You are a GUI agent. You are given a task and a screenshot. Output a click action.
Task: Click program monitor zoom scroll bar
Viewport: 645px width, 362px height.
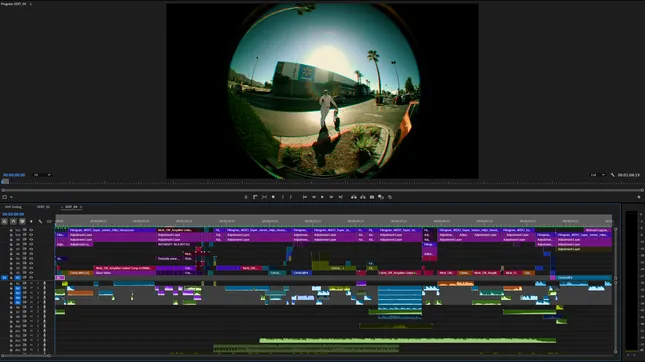pos(323,190)
